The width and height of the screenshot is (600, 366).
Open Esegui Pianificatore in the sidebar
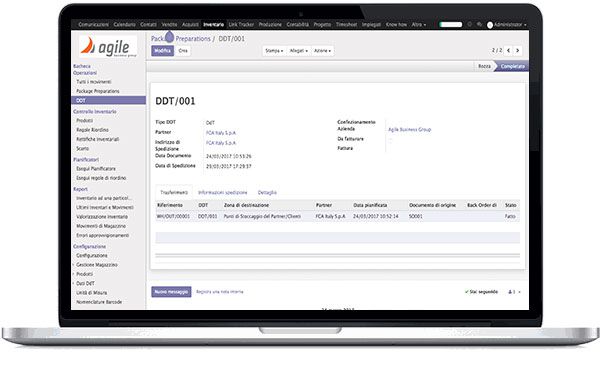click(x=96, y=169)
